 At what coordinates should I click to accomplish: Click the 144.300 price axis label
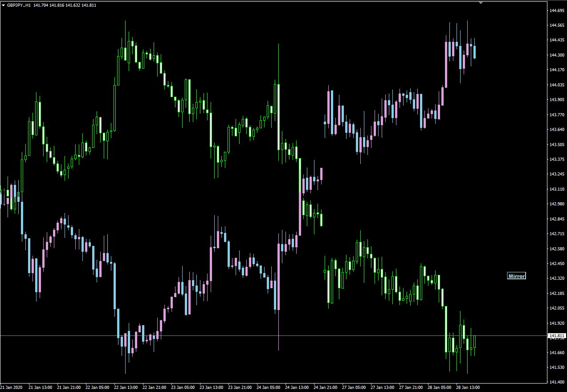pyautogui.click(x=557, y=55)
